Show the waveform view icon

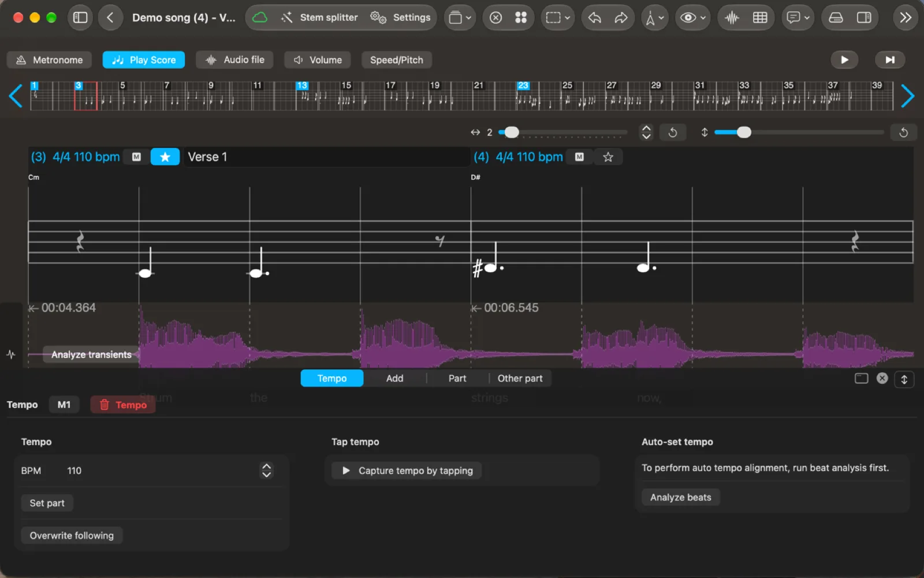tap(732, 17)
